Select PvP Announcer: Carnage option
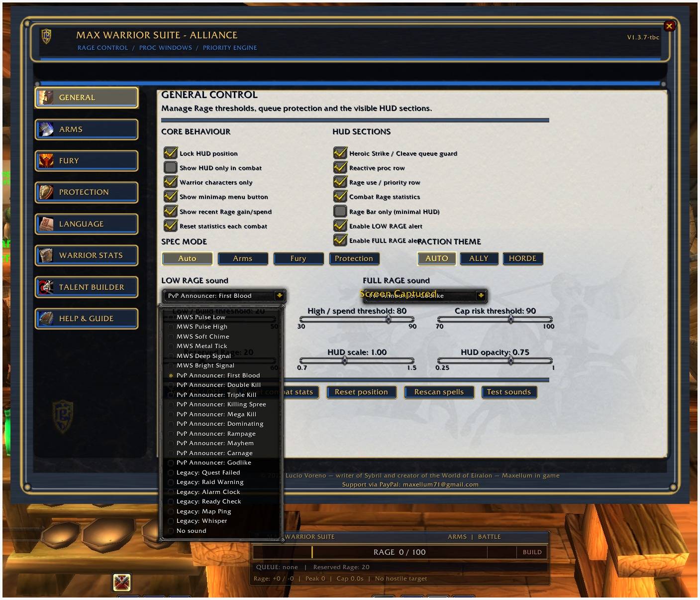 [x=222, y=453]
